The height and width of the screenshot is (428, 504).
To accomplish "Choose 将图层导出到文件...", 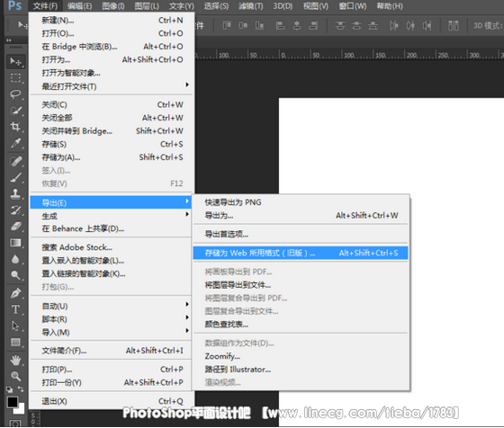I will coord(301,285).
